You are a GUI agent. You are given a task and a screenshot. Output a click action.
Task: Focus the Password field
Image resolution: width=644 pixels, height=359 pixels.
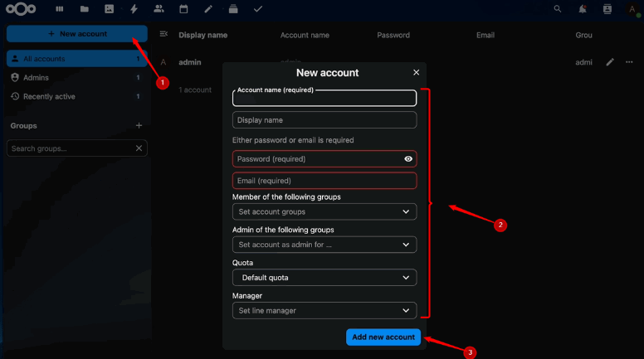click(x=324, y=159)
